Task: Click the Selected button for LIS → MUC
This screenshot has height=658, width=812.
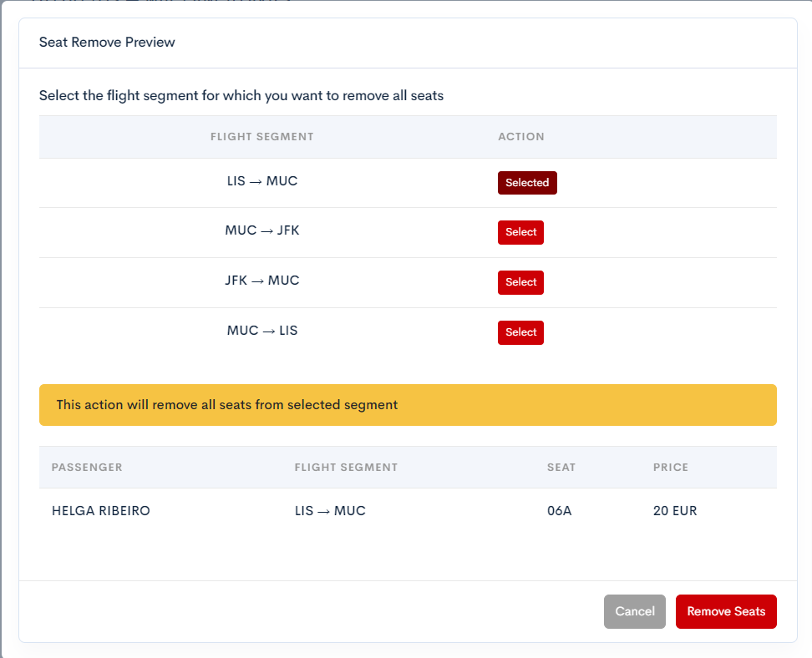Action: coord(526,183)
